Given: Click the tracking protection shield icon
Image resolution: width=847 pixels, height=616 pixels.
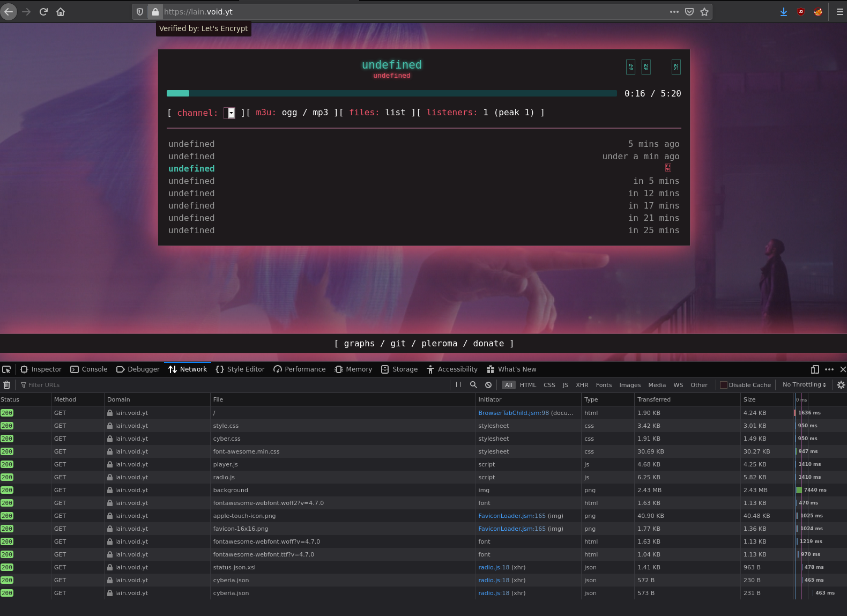Looking at the screenshot, I should click(x=140, y=12).
